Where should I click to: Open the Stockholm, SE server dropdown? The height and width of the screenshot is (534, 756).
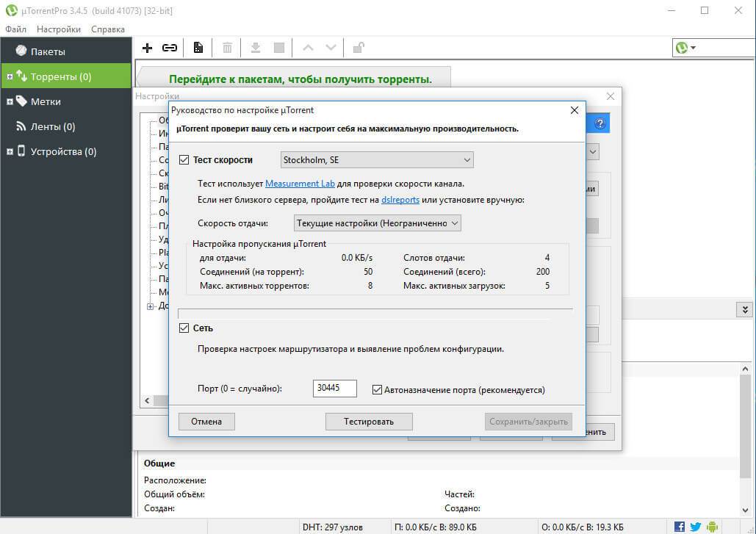click(x=377, y=160)
